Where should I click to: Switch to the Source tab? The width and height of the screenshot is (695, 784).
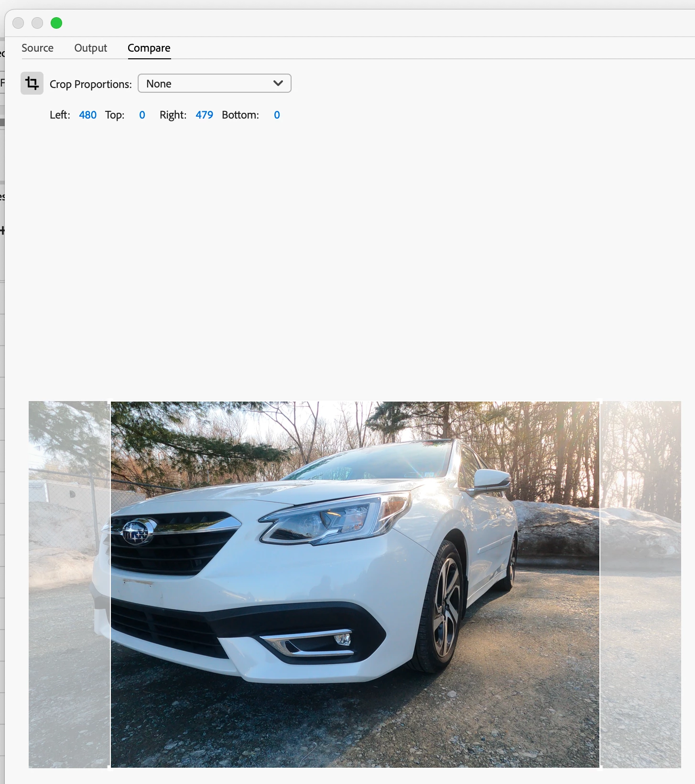coord(37,48)
